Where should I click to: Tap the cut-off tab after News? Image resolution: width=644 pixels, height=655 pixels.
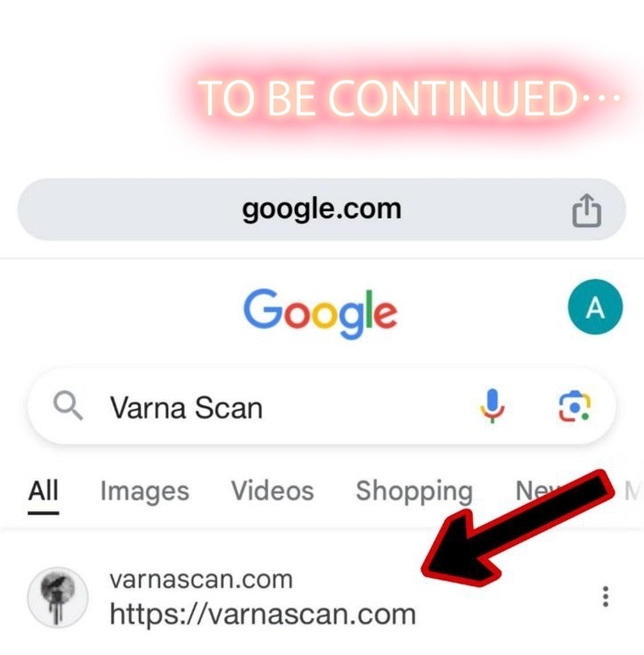(633, 491)
